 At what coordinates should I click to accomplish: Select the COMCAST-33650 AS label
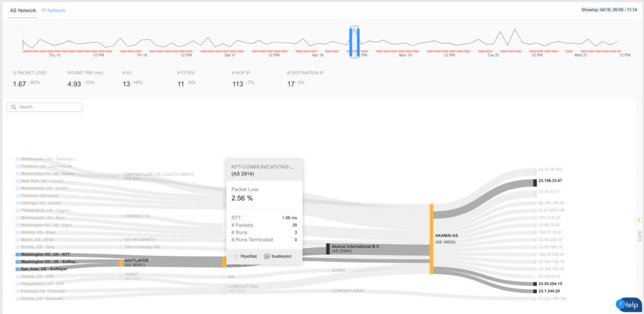[x=348, y=291]
